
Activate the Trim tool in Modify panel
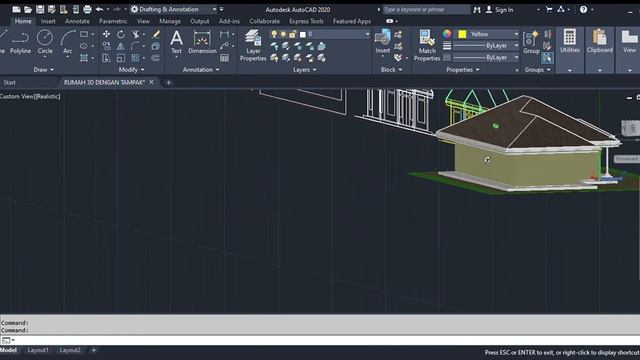136,34
